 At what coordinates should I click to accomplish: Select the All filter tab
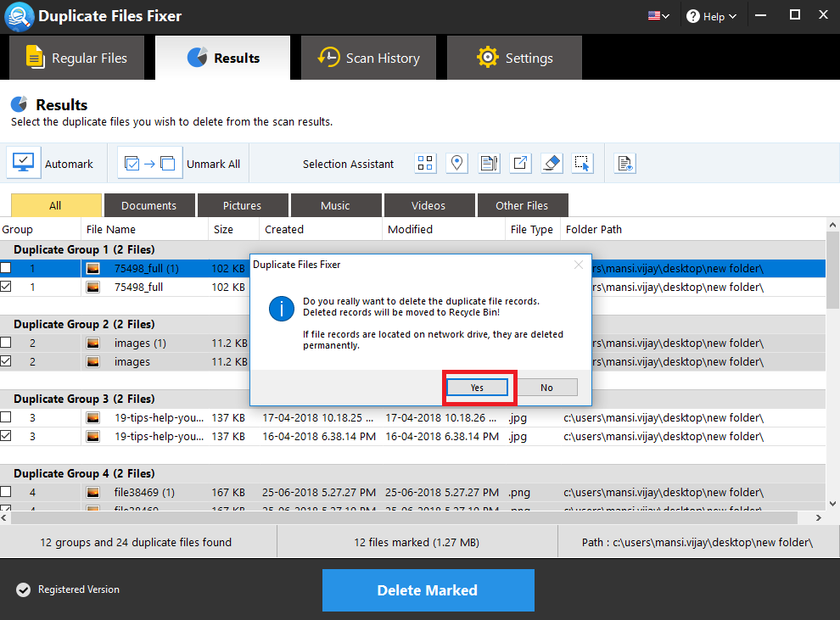coord(56,205)
